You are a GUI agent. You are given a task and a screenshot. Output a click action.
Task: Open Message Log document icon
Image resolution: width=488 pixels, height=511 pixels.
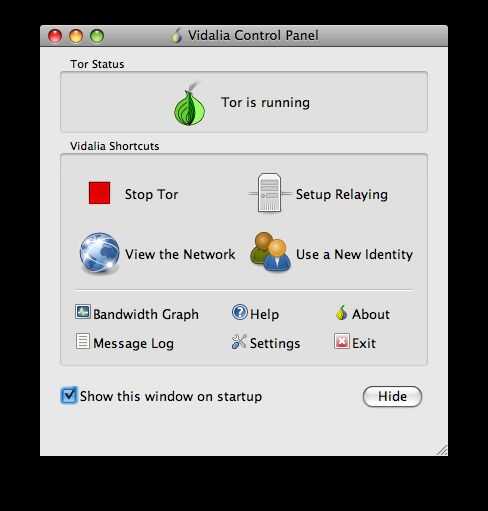tap(82, 341)
